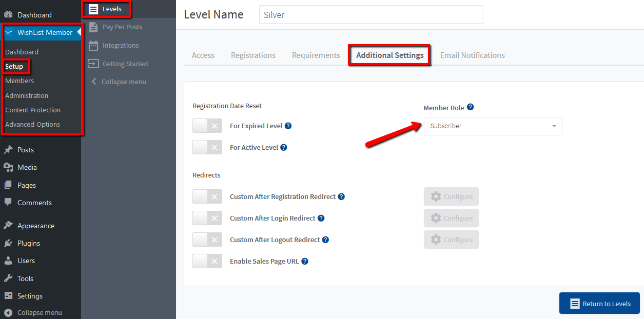Enable Custom After Login Redirect toggle
The width and height of the screenshot is (644, 319).
[207, 218]
